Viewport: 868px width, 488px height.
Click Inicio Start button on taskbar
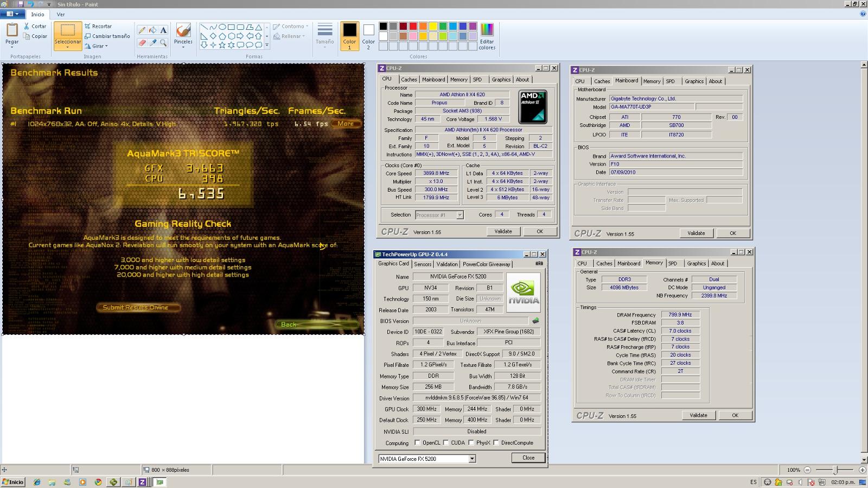pos(13,482)
